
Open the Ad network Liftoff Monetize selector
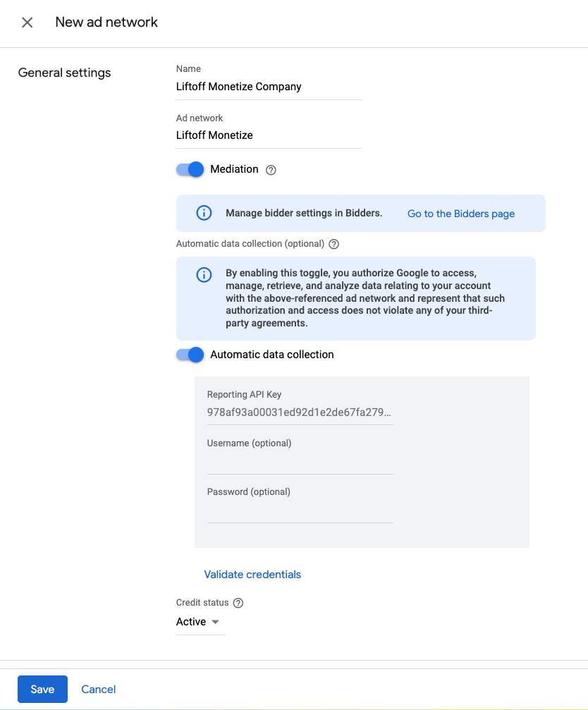click(x=268, y=135)
